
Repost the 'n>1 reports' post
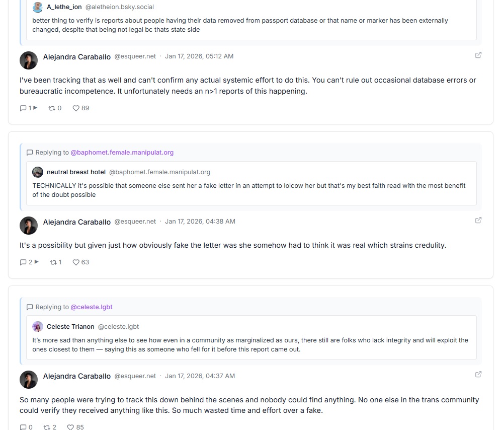click(52, 108)
